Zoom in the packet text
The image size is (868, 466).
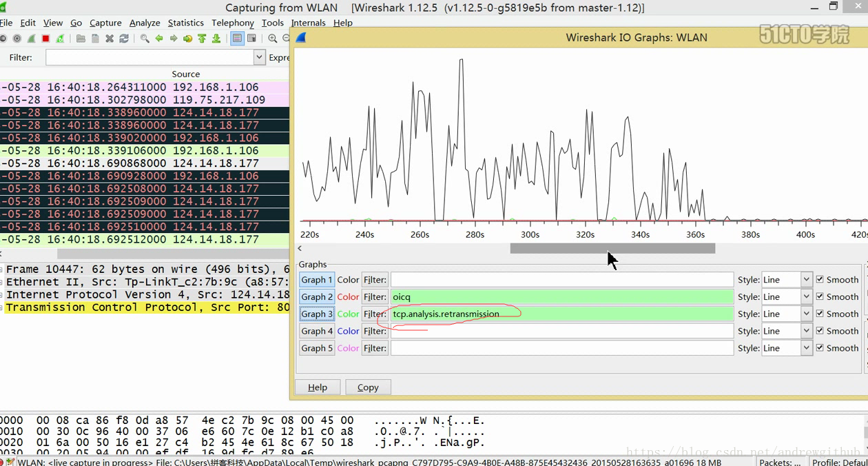click(x=273, y=39)
